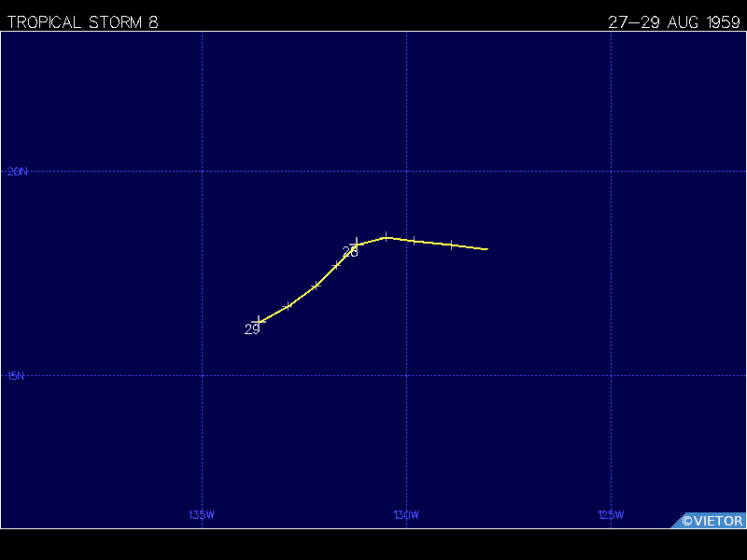The width and height of the screenshot is (747, 560).
Task: Click the track marker labeled 29
Action: [x=259, y=322]
